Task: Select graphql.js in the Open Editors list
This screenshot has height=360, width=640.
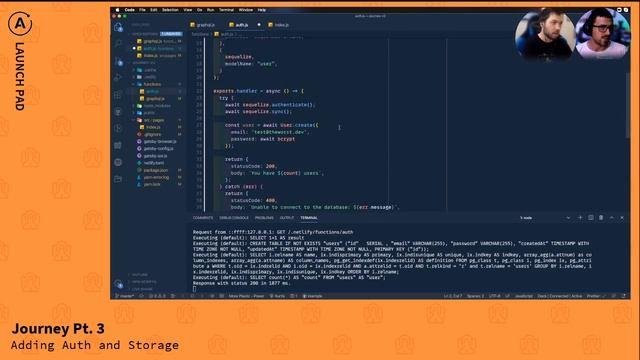Action: (x=158, y=41)
